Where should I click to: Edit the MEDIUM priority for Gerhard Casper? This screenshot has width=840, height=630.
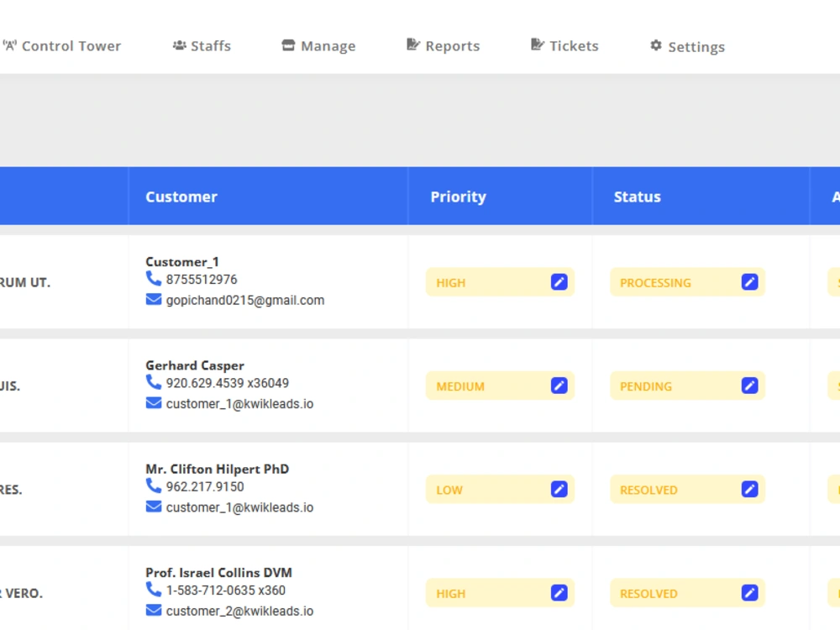click(559, 386)
